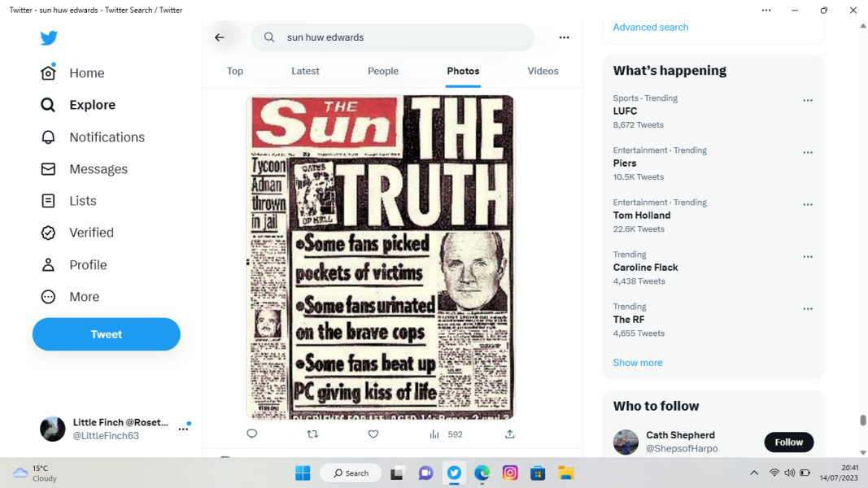Open Explore in the sidebar

point(78,105)
